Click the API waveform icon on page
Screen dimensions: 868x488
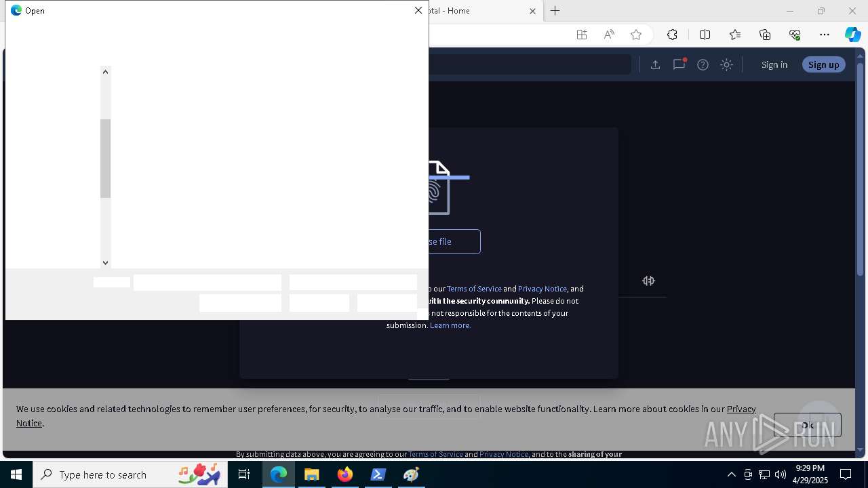pyautogui.click(x=648, y=281)
